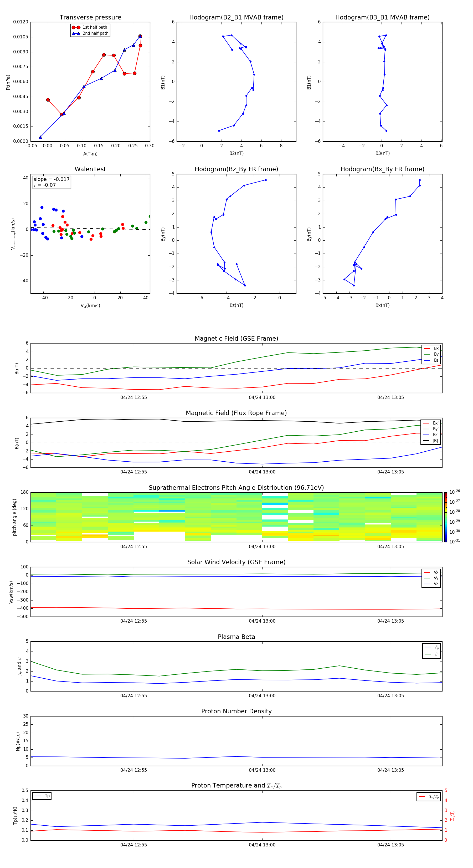Select the Bz' legend entry
The width and height of the screenshot is (473, 868).
pyautogui.click(x=431, y=435)
